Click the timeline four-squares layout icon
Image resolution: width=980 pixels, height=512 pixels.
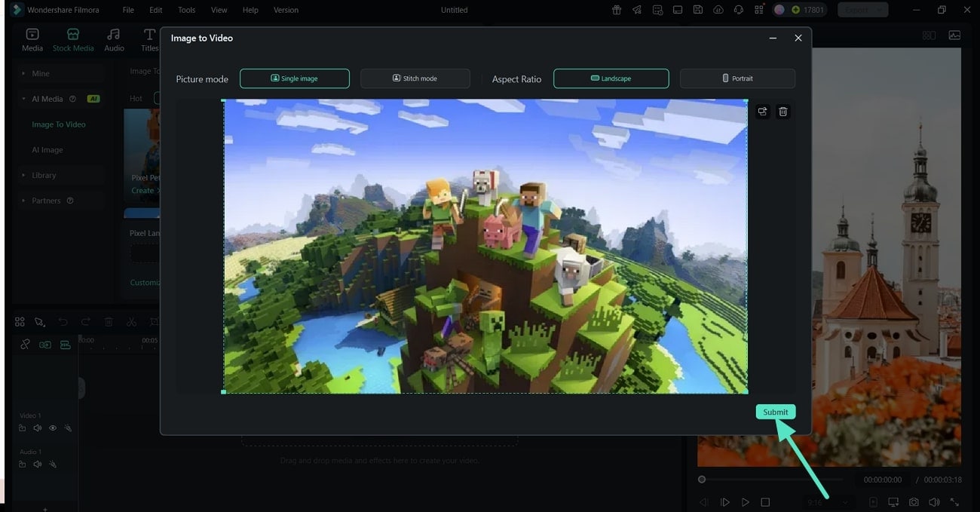pyautogui.click(x=20, y=322)
